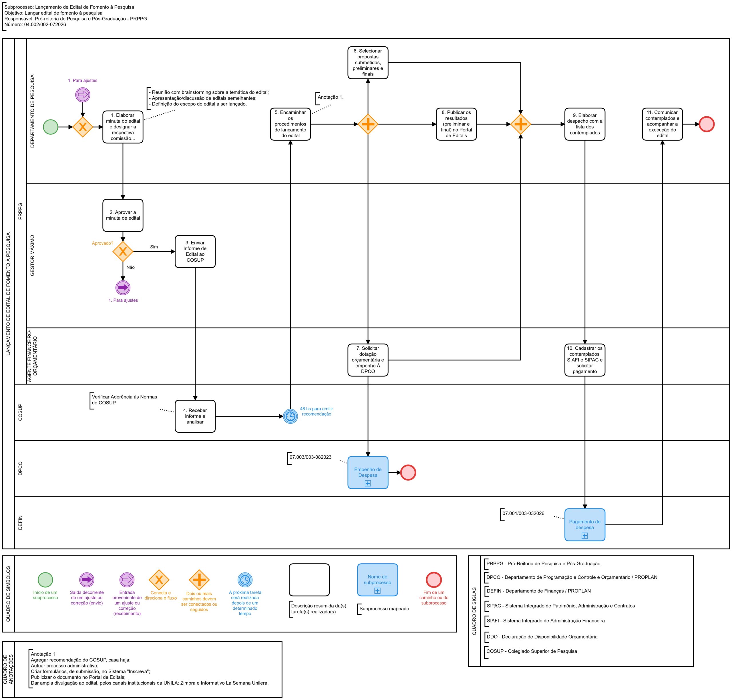Click legend X gateway 'Conecta e direciona o fluxo'
732x700 pixels.
[159, 580]
